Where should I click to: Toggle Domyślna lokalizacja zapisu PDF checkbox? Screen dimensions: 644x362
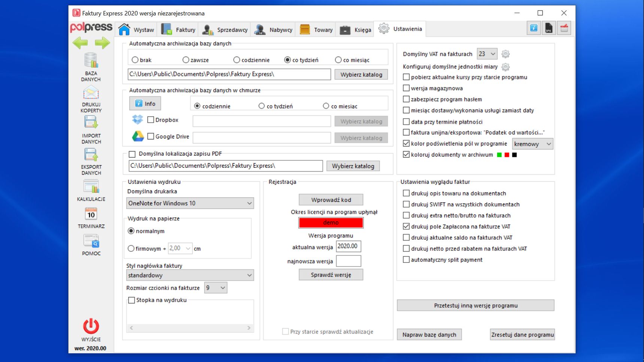(x=132, y=154)
